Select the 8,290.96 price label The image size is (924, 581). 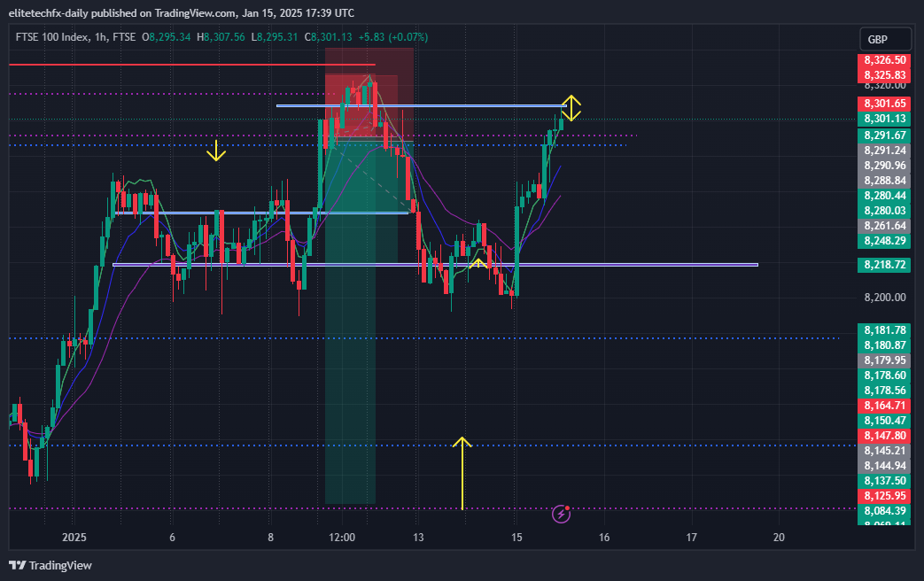click(884, 166)
